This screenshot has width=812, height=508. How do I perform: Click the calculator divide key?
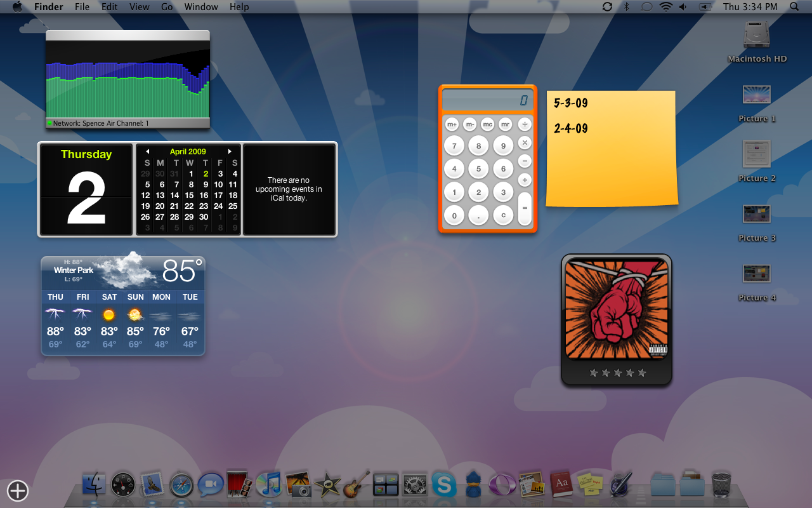click(x=525, y=124)
